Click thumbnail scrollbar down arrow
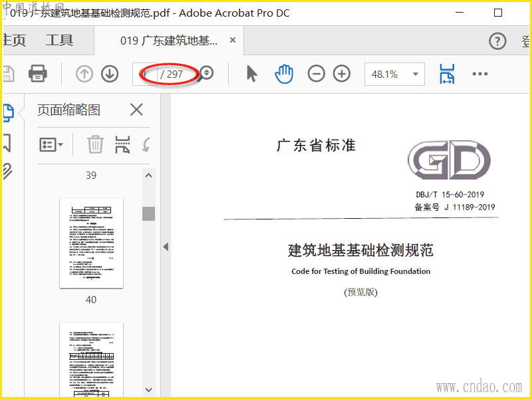532x399 pixels. click(x=148, y=390)
